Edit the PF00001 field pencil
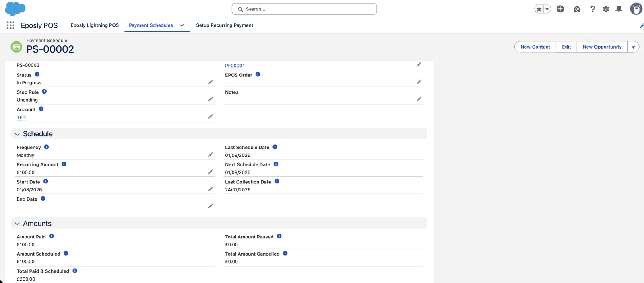The image size is (644, 283). point(419,64)
